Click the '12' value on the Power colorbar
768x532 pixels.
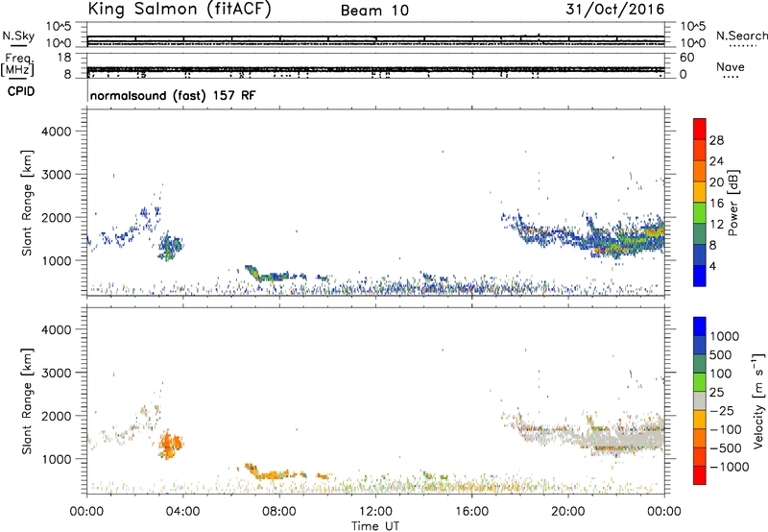click(x=716, y=225)
